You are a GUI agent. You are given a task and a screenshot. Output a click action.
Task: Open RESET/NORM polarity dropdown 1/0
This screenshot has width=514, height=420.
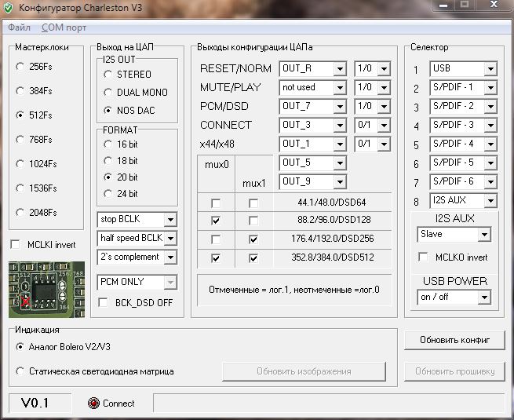(373, 68)
